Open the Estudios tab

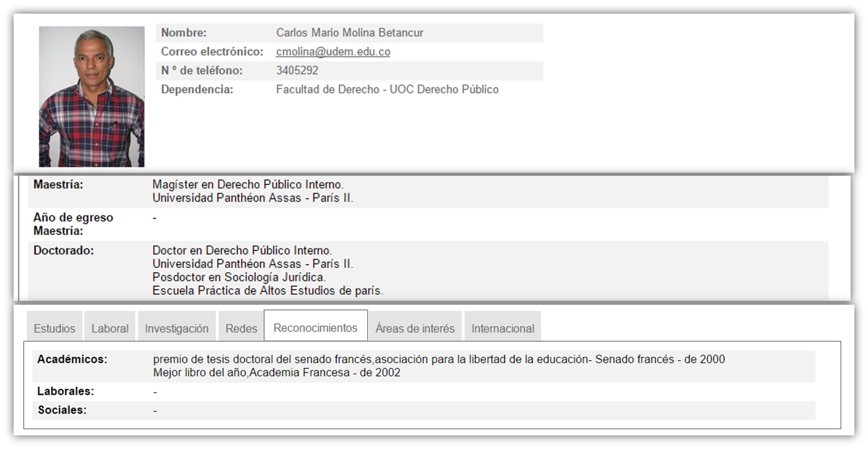pyautogui.click(x=54, y=328)
